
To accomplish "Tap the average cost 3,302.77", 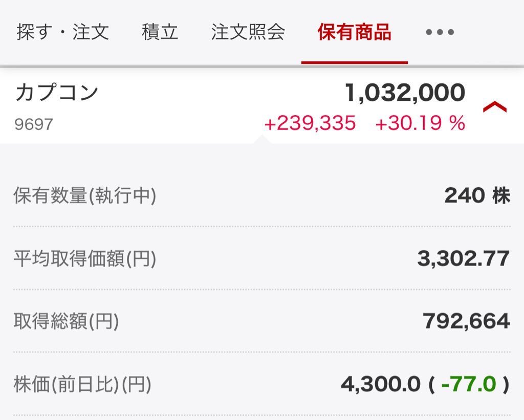I will pyautogui.click(x=464, y=259).
